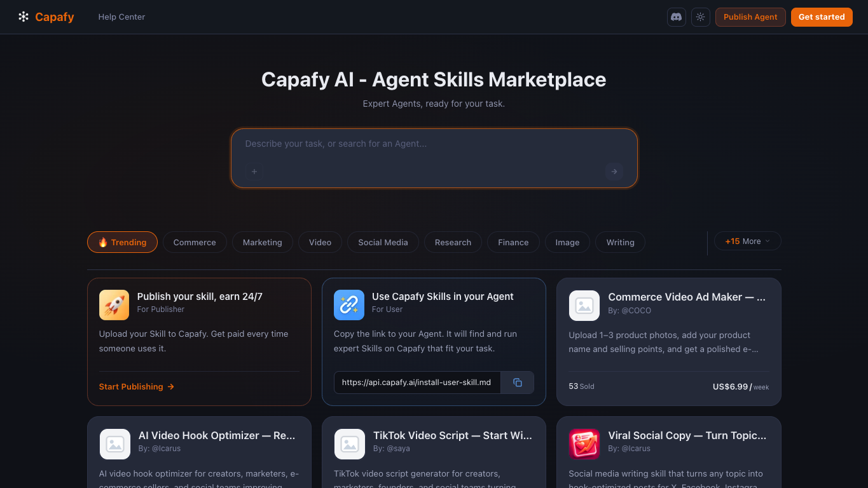The width and height of the screenshot is (868, 488).
Task: Click the Capafy logo icon
Action: [x=24, y=17]
